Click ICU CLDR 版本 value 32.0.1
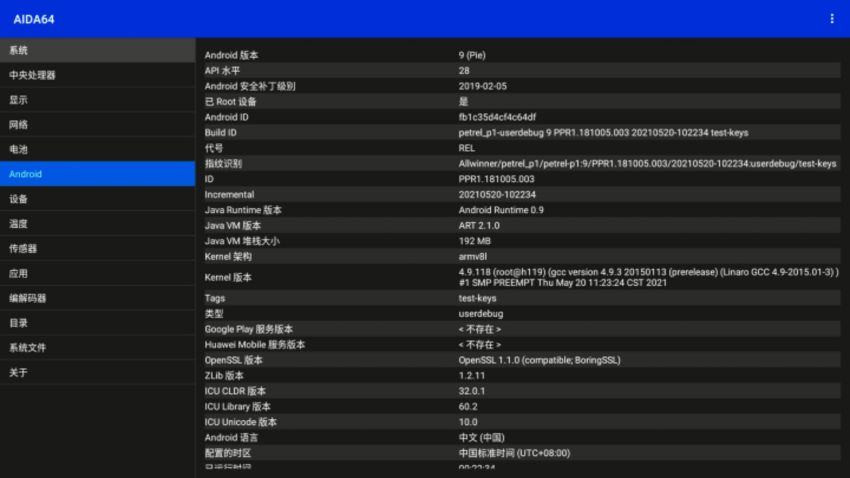This screenshot has height=478, width=850. coord(472,391)
